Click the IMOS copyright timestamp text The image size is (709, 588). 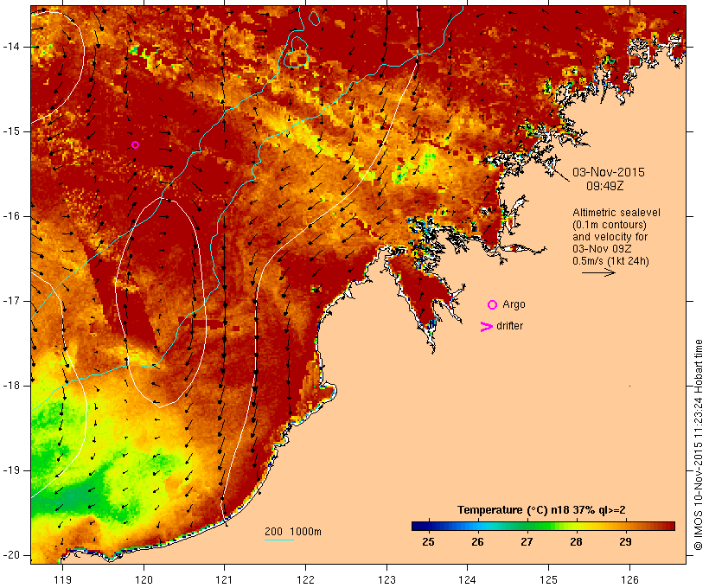698,445
